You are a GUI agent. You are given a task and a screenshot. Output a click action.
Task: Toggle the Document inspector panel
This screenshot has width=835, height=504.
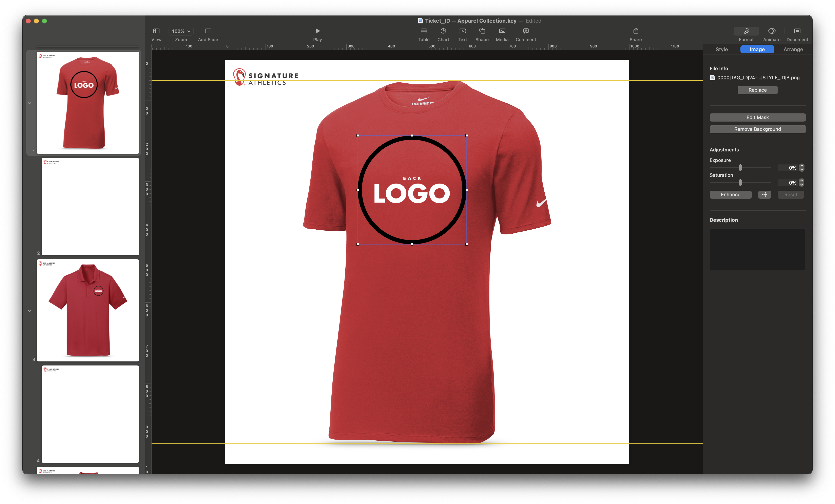(x=797, y=31)
